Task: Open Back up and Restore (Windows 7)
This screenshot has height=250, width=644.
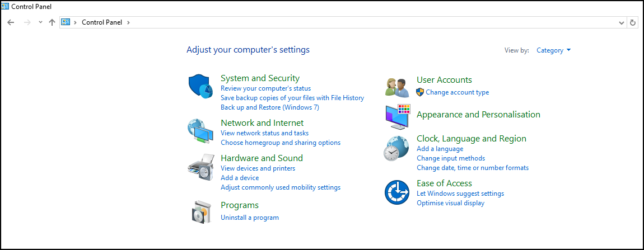Action: [270, 107]
